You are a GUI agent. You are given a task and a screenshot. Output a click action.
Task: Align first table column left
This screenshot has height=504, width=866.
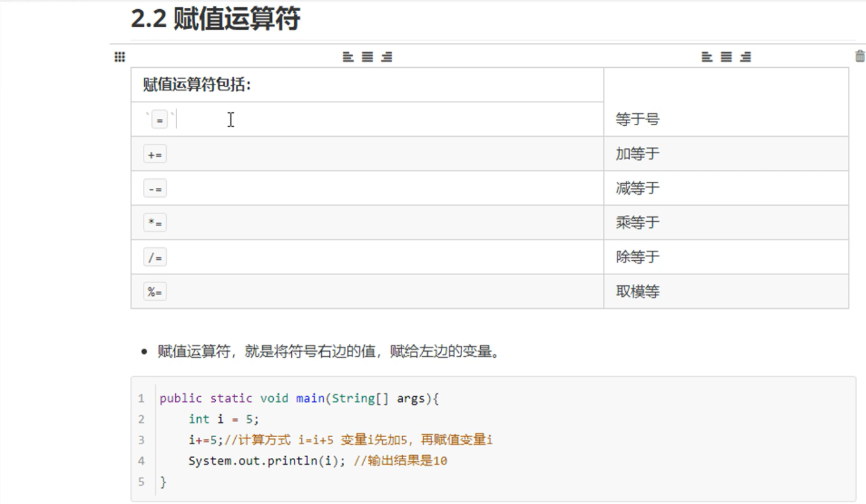[348, 57]
